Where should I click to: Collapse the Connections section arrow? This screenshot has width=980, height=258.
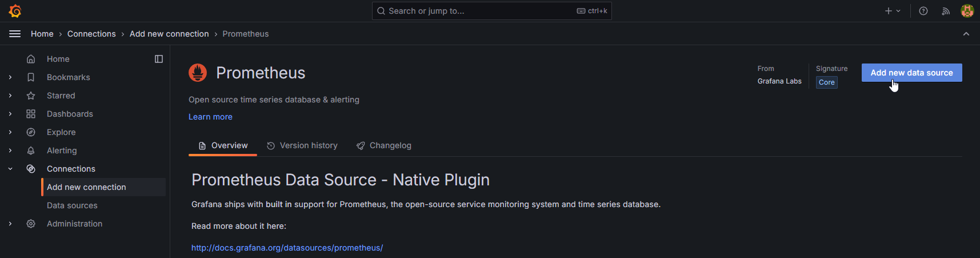pyautogui.click(x=10, y=169)
